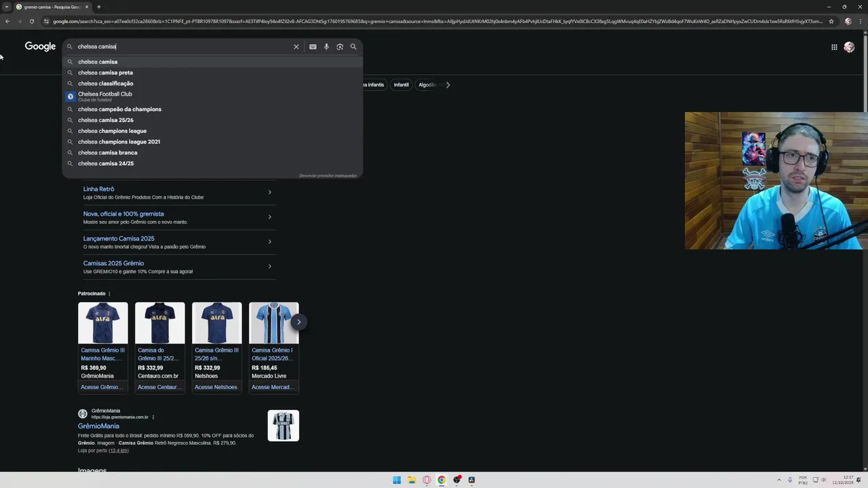
Task: Open the tab search dropdown
Action: [x=7, y=7]
